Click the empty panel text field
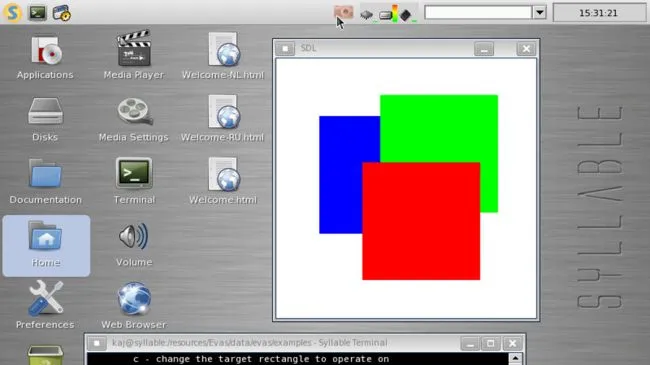The width and height of the screenshot is (650, 365). (x=478, y=12)
